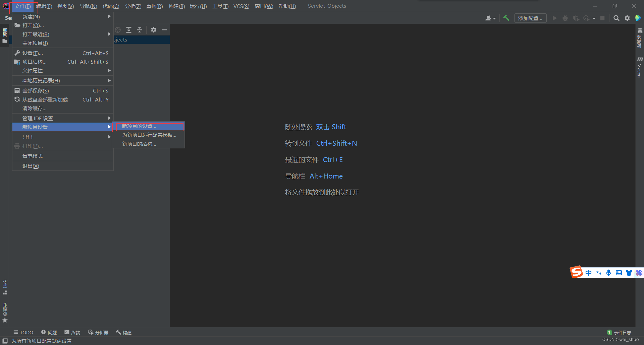Click the Debug bug icon
The width and height of the screenshot is (644, 345).
coord(565,18)
